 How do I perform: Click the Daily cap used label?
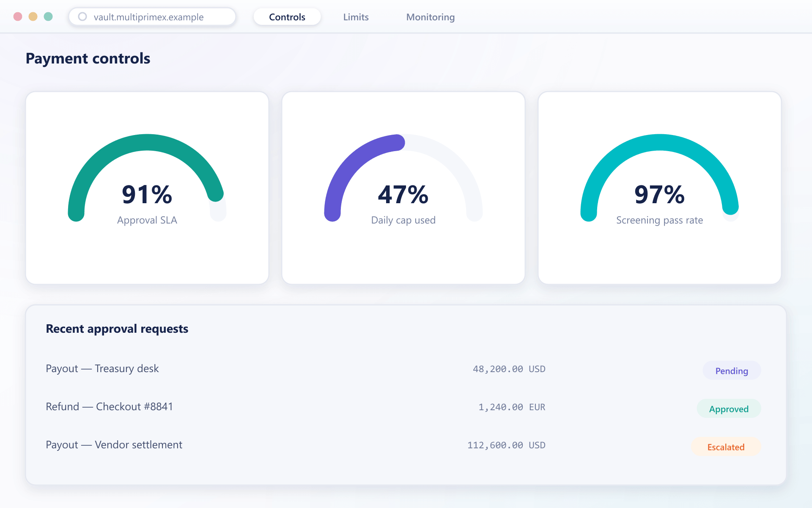click(403, 220)
